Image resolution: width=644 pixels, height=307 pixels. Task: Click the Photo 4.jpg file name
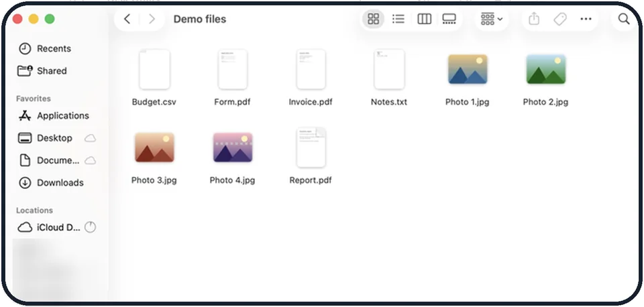tap(233, 180)
